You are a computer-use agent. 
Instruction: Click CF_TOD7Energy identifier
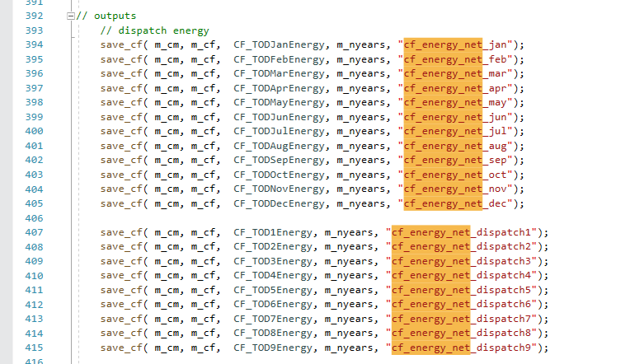tap(273, 319)
